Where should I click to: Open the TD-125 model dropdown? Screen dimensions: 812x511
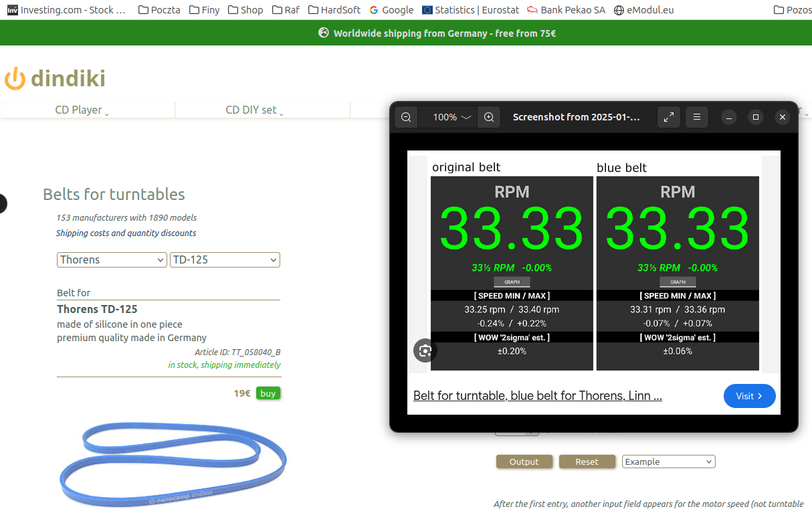[225, 260]
